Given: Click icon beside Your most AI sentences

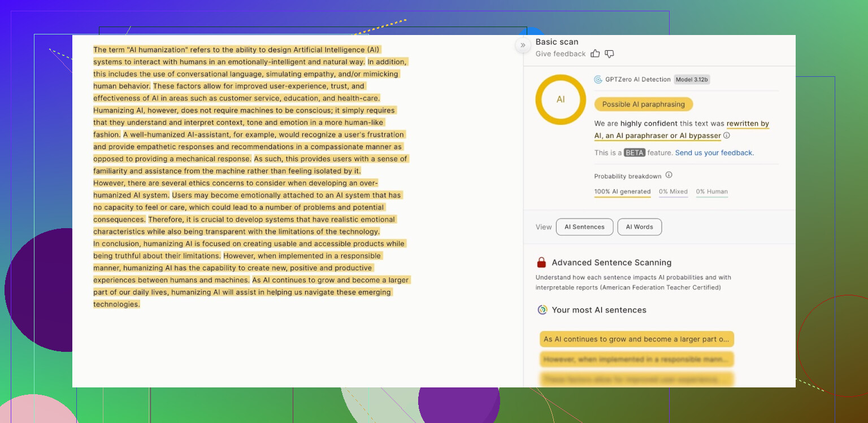Looking at the screenshot, I should point(542,309).
